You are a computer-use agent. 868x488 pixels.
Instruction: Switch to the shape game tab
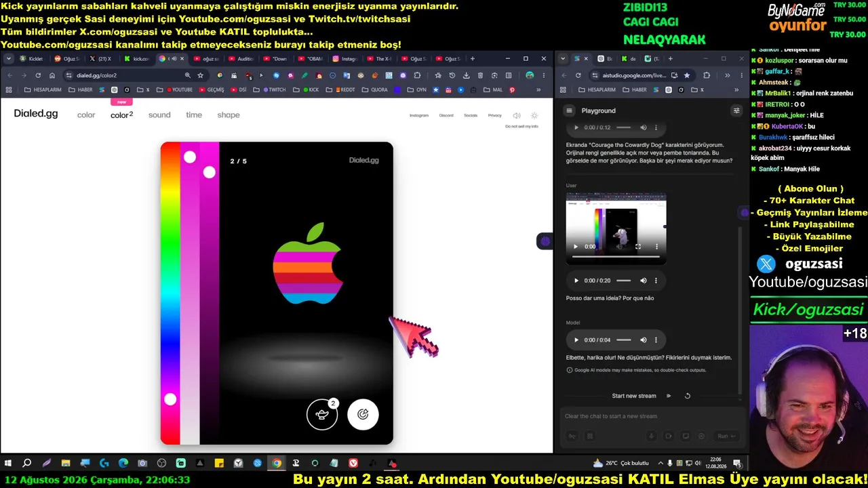point(229,115)
